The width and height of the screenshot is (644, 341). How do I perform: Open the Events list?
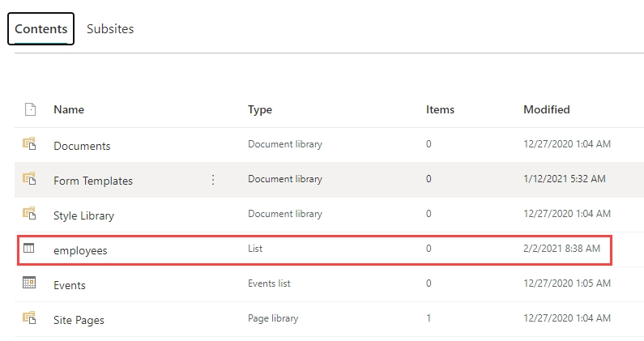pos(70,285)
